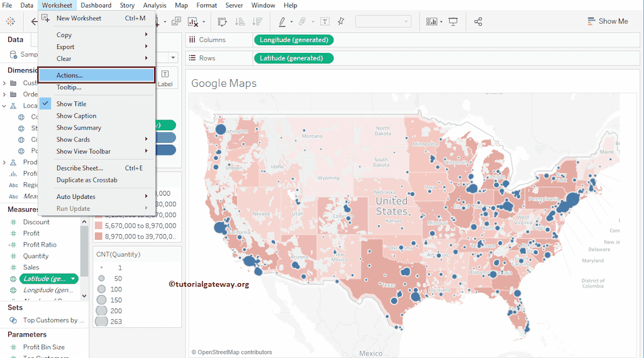644x358 pixels.
Task: Open the Latitude (generated) field dropdown arrow
Action: tap(74, 279)
